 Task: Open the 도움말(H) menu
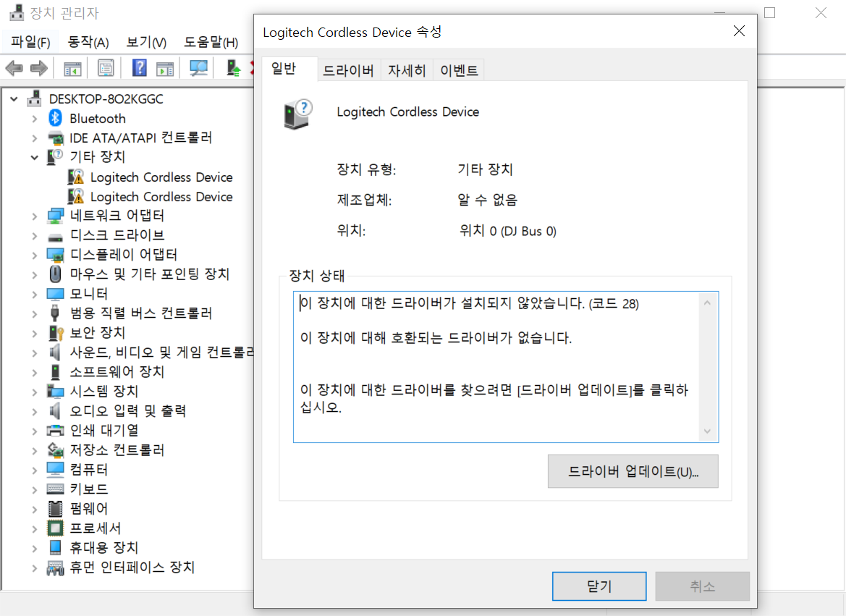point(211,41)
